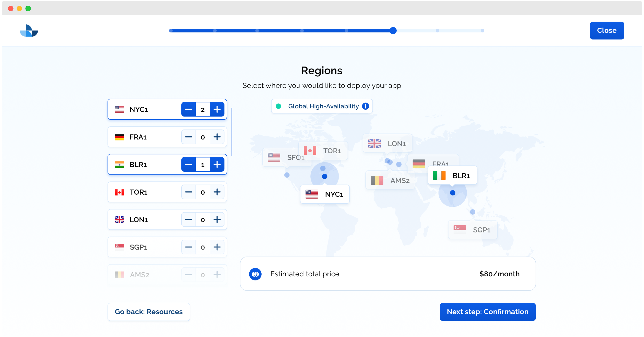This screenshot has width=644, height=337.
Task: Select the LON1 marker on the map
Action: coord(387,144)
